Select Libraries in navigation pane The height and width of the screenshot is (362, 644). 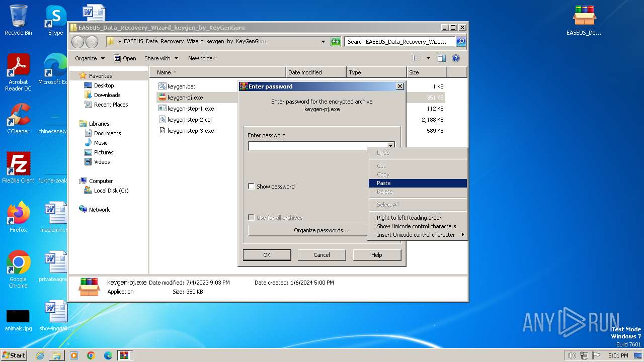(99, 124)
